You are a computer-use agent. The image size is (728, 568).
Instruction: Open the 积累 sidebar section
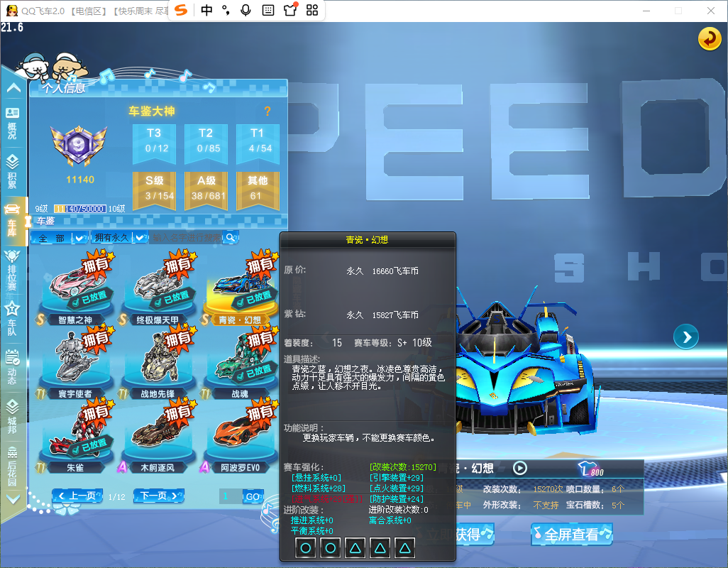(x=13, y=171)
